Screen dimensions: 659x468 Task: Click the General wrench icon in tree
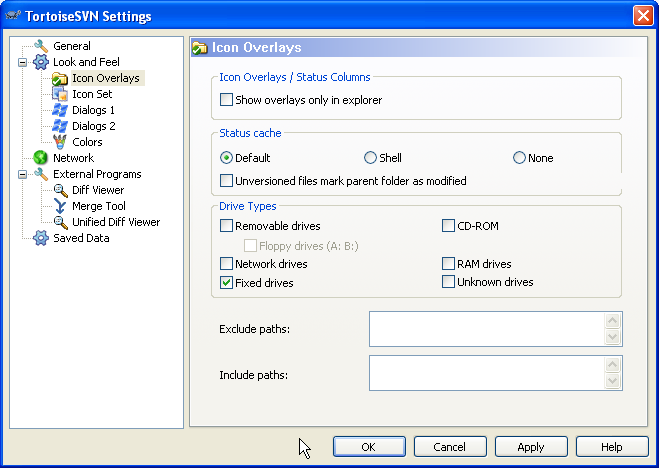[x=41, y=46]
